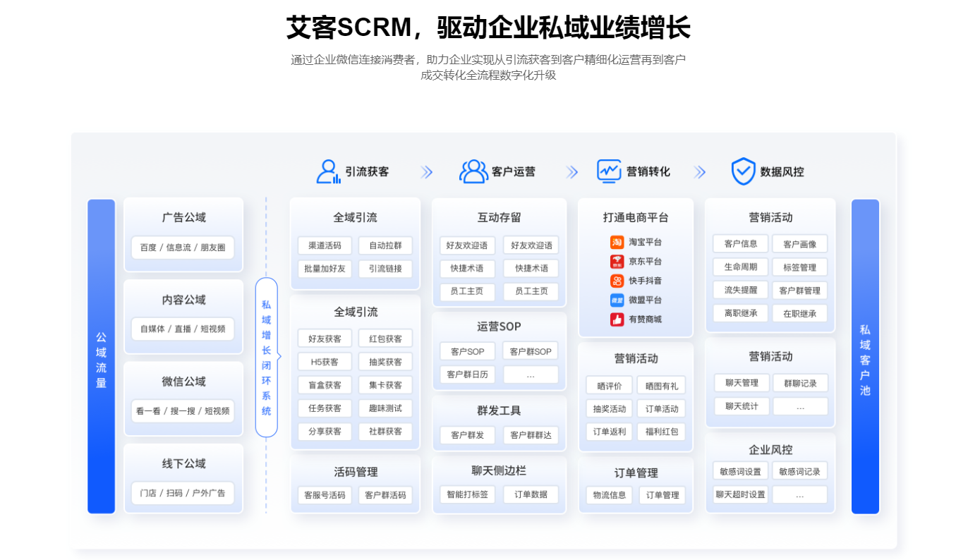Image resolution: width=956 pixels, height=560 pixels.
Task: Click the 敏感词设置 button
Action: pos(739,470)
